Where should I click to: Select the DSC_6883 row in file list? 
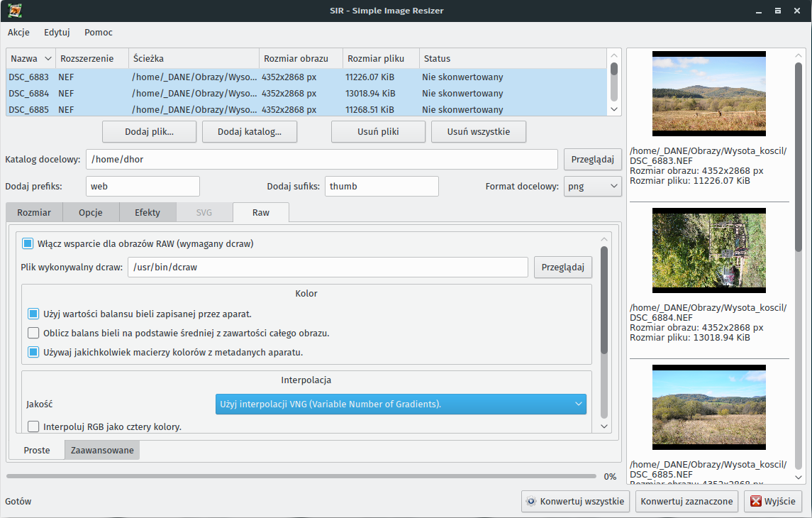tap(306, 77)
